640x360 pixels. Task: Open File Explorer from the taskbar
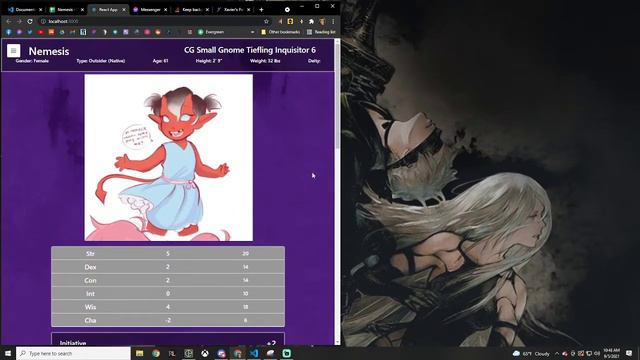coord(140,353)
